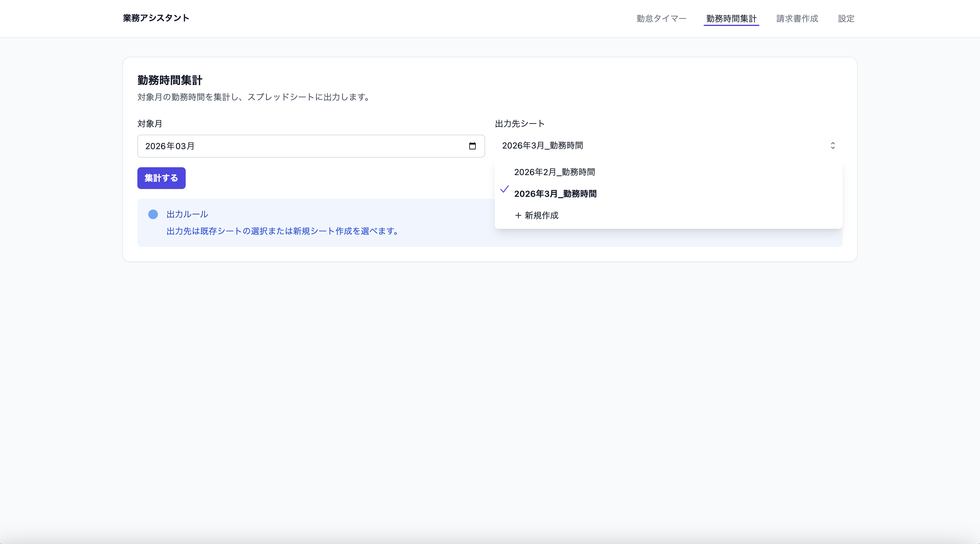Click the up-down chevron icon of 出力先シート

832,146
